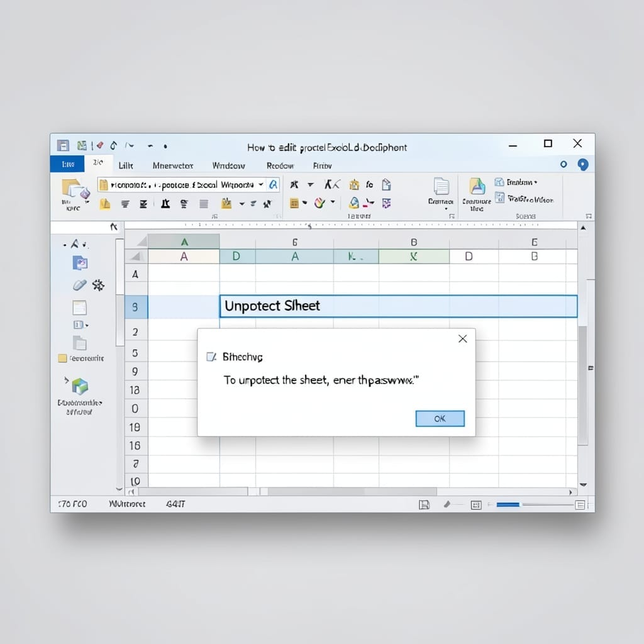Click the yellow highlighter icon in the ribbon
Viewport: 644px width, 644px height.
point(226,203)
